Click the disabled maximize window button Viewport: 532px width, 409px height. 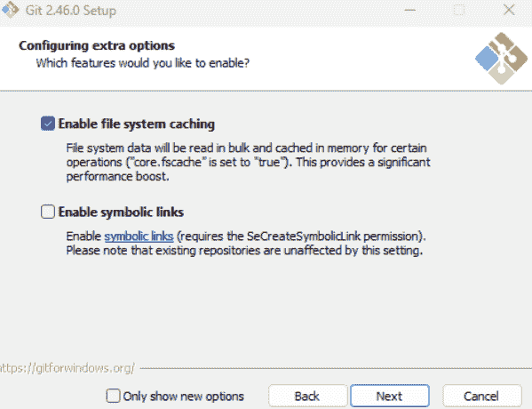click(459, 10)
